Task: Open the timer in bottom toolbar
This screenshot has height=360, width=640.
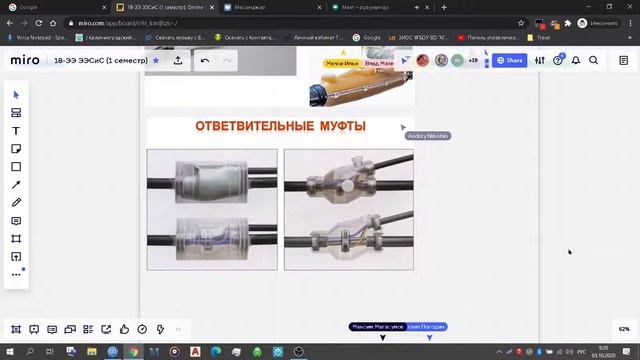Action: [142, 329]
